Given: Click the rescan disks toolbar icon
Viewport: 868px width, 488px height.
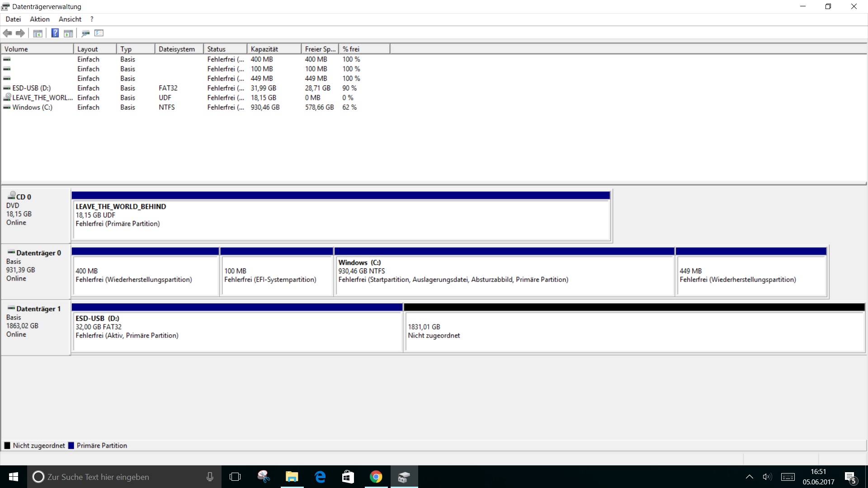Looking at the screenshot, I should tap(85, 33).
